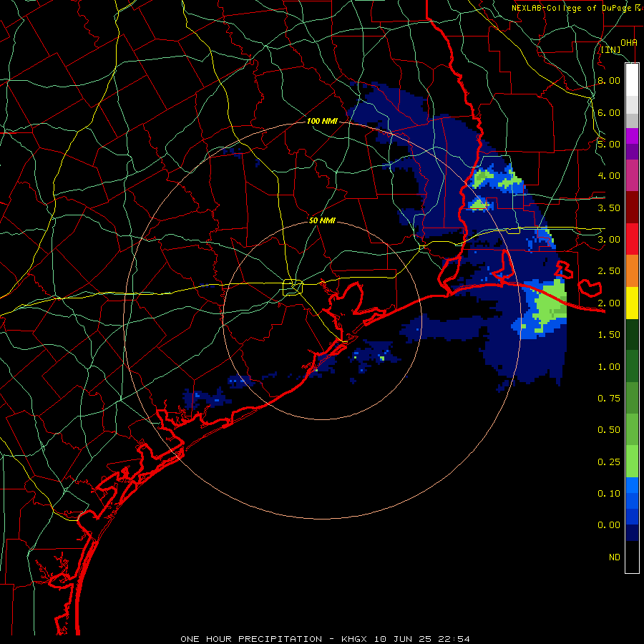Select the [IN] units label
Screen dimensions: 644x644
click(611, 50)
